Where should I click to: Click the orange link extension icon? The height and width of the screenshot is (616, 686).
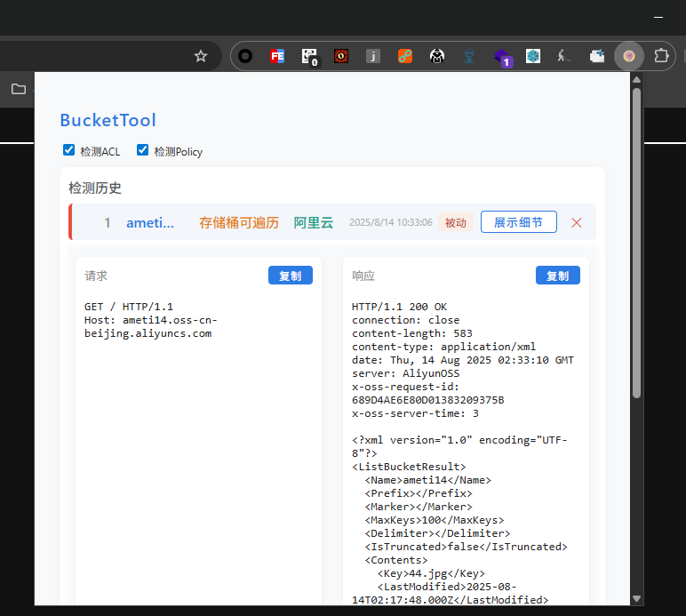pyautogui.click(x=405, y=56)
